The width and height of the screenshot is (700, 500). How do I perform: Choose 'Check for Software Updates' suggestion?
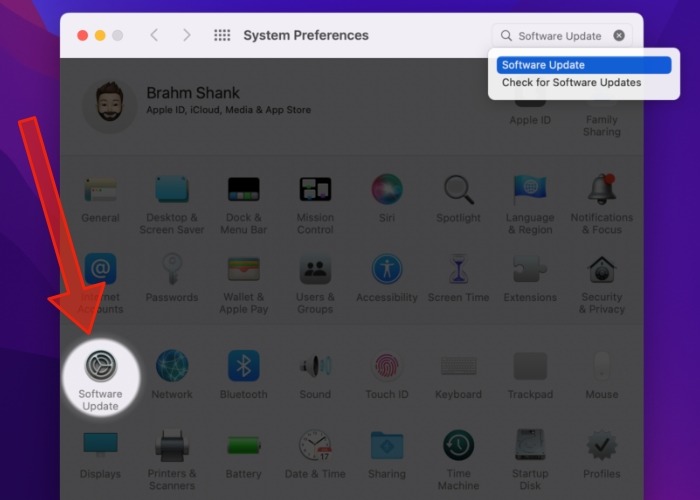571,83
